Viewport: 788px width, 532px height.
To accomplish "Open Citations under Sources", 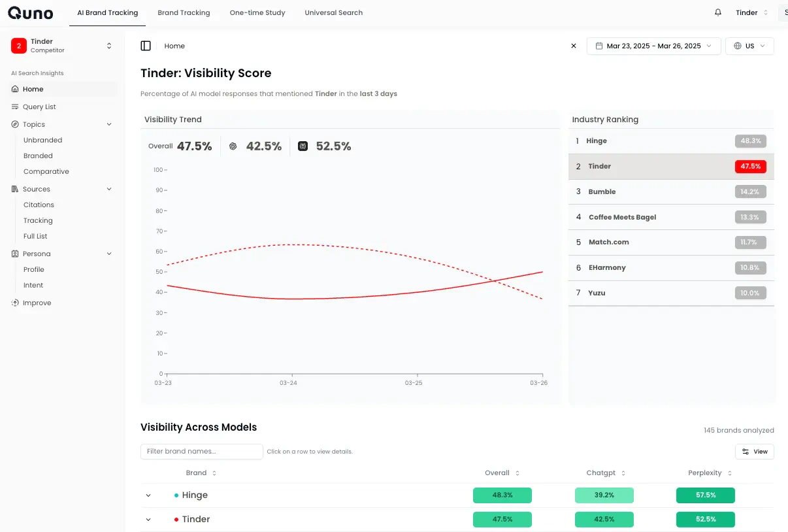I will pyautogui.click(x=39, y=205).
